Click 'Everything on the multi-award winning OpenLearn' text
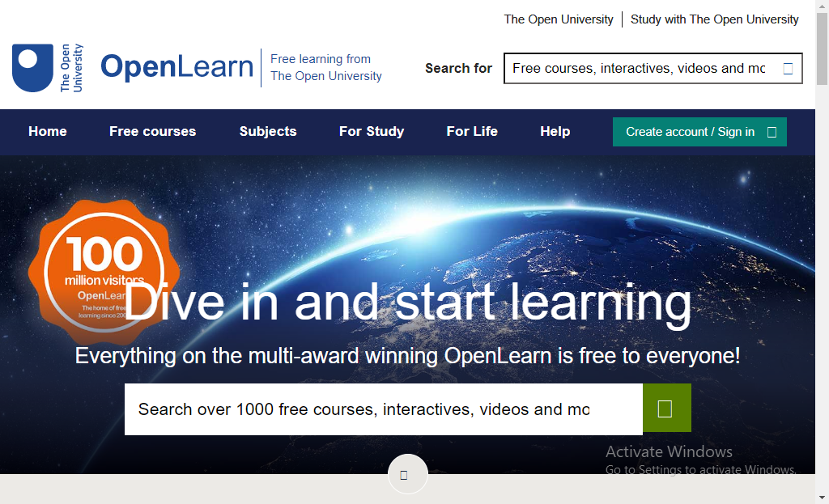829x504 pixels. coord(408,355)
